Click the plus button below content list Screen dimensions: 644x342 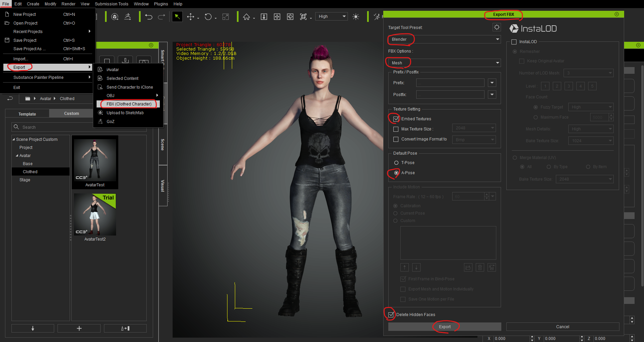click(x=79, y=328)
